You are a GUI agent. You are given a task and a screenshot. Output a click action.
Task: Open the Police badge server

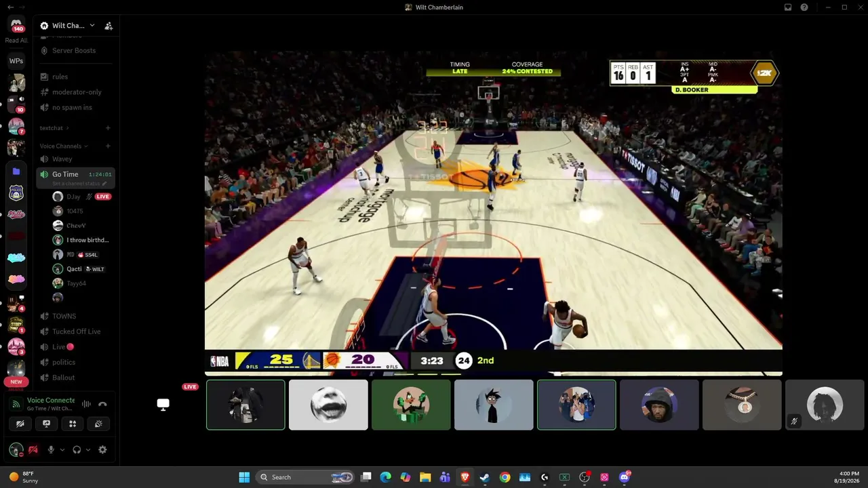(x=16, y=193)
